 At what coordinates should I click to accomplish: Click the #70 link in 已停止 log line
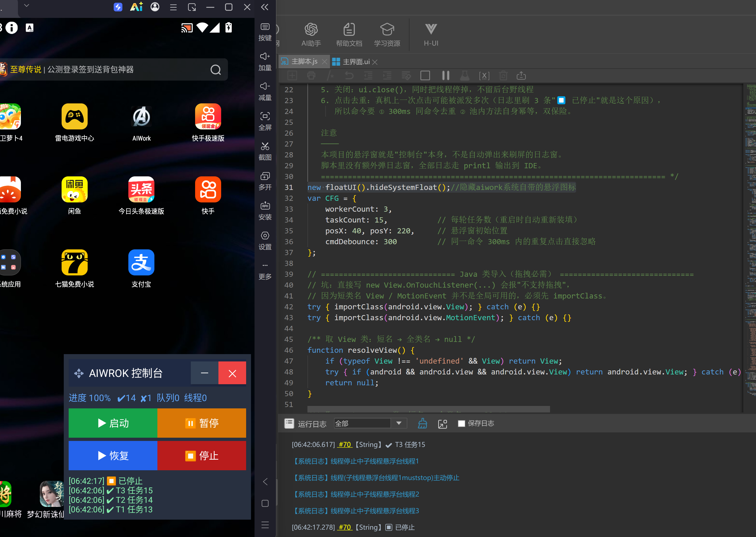point(345,527)
